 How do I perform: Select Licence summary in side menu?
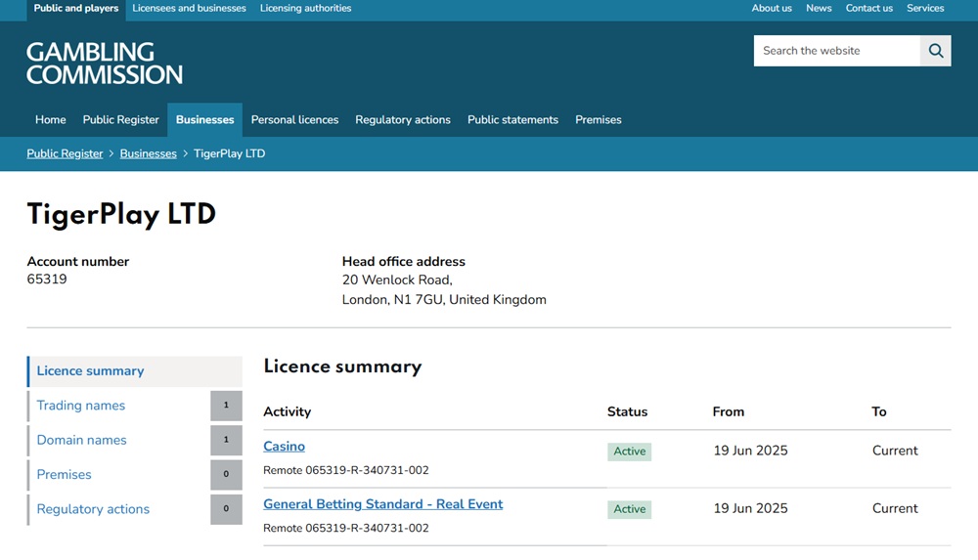click(x=135, y=371)
